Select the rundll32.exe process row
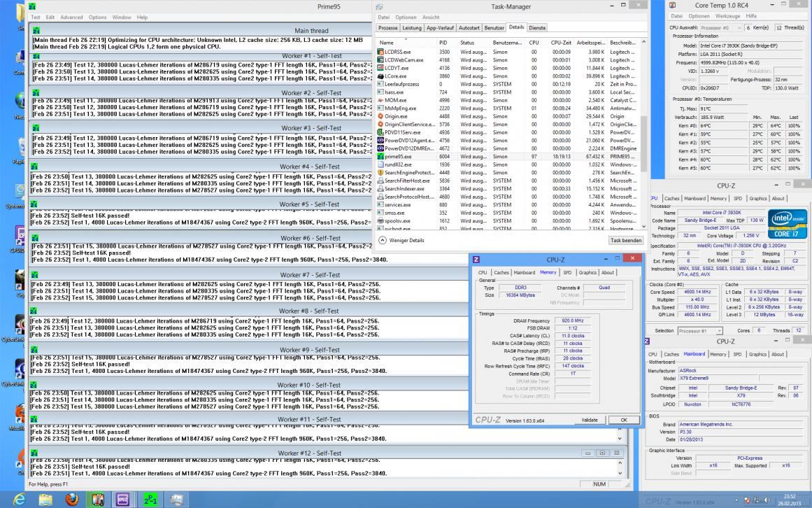 click(508, 164)
